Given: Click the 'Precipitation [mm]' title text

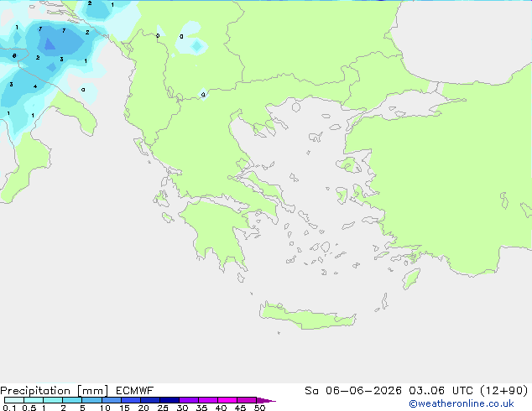Looking at the screenshot, I should [x=55, y=391].
